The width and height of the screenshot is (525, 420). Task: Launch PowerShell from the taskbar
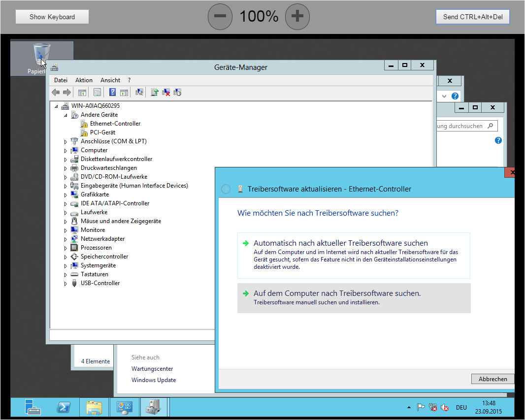(x=64, y=407)
